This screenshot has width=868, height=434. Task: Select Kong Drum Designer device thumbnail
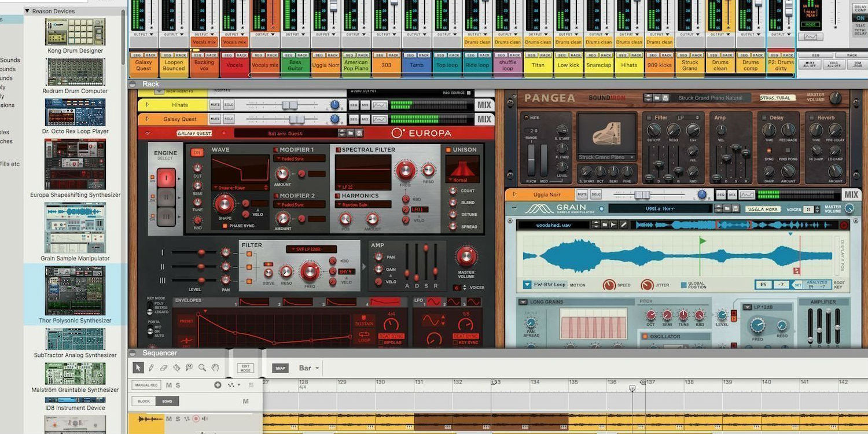click(75, 32)
